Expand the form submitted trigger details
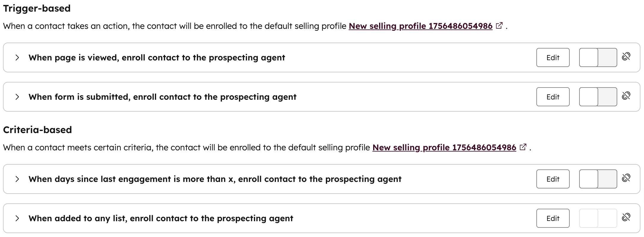 click(17, 96)
